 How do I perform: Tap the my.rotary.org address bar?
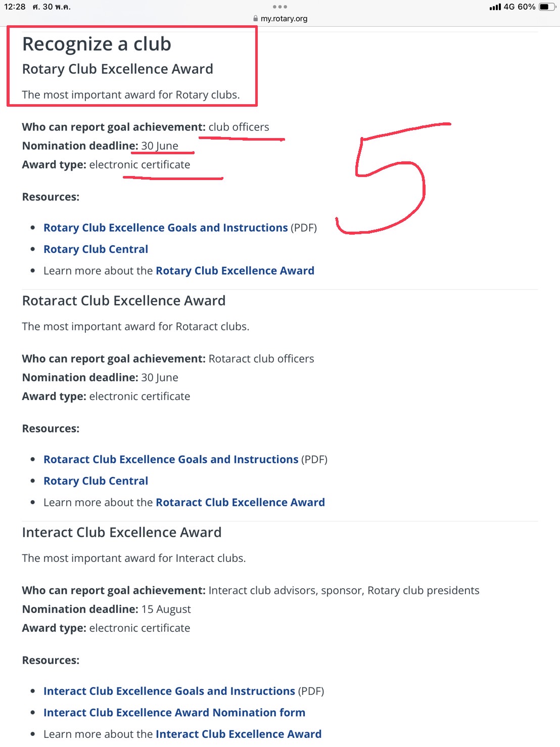tap(284, 19)
